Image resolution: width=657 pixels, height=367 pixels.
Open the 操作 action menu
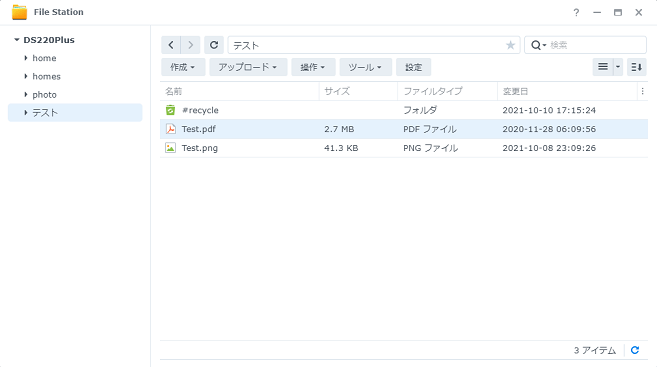[x=313, y=67]
